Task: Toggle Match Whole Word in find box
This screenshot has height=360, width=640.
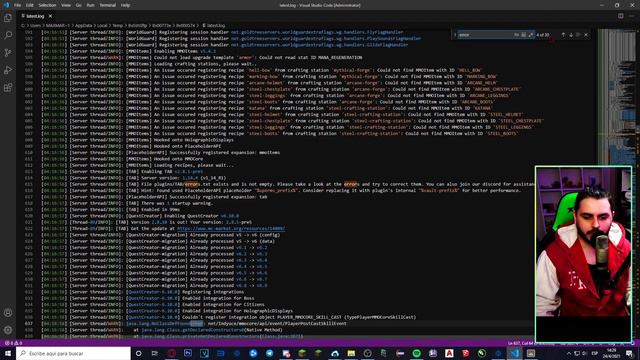Action: pyautogui.click(x=524, y=35)
